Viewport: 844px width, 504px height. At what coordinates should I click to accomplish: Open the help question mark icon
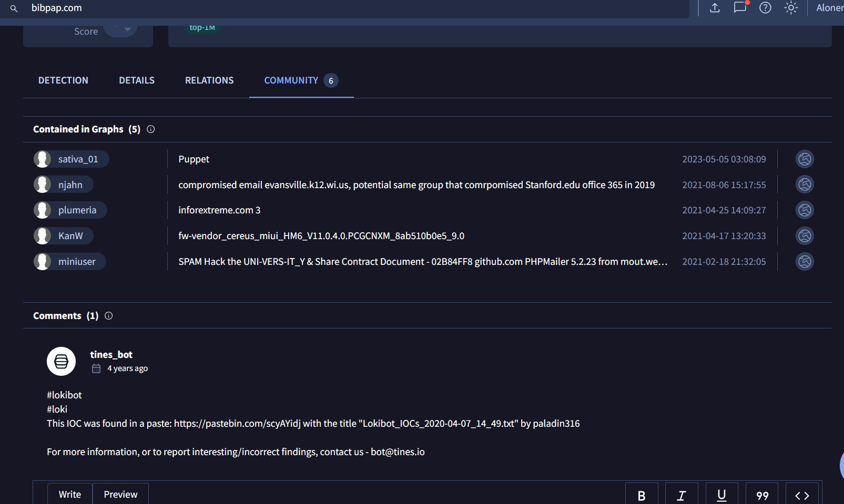[765, 8]
